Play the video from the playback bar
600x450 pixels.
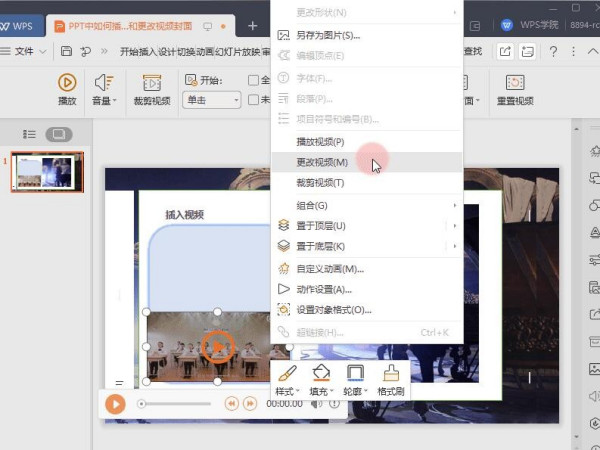coord(115,404)
